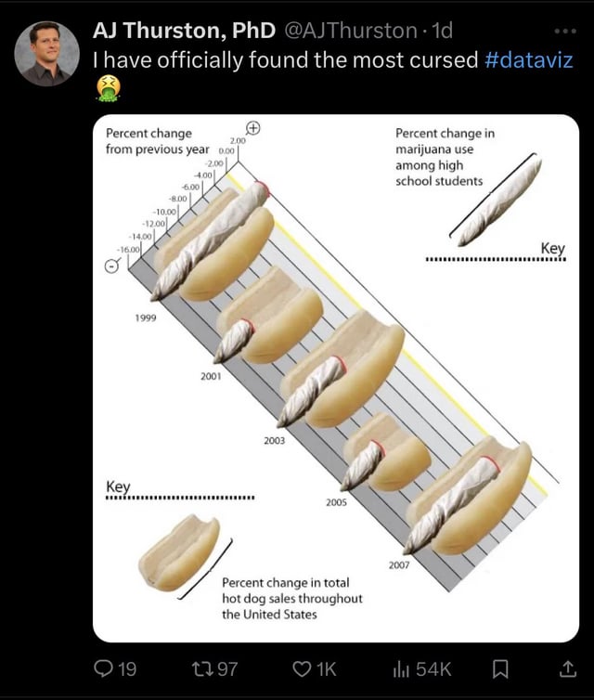Click the reply speech bubble icon

(102, 668)
